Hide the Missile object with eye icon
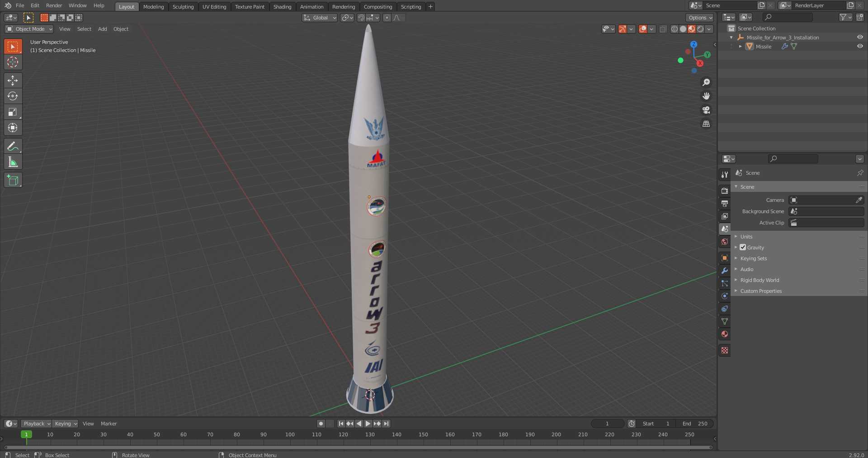Screen dimensions: 868x458 (x=860, y=46)
